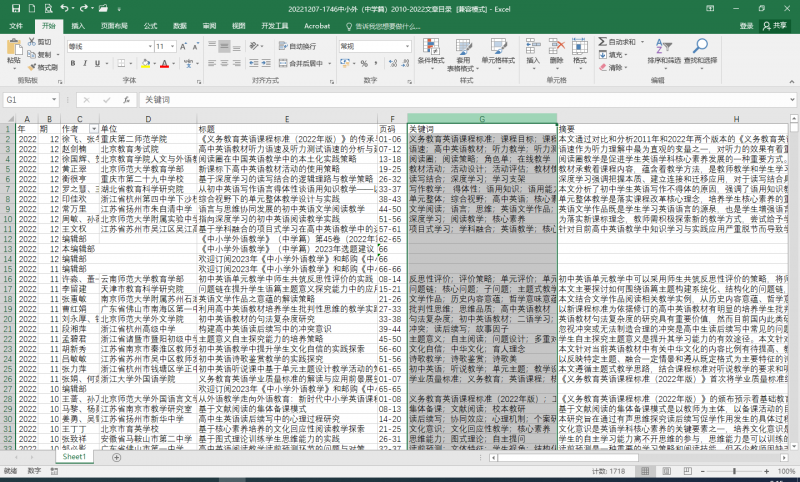Click the Redo arrow icon
The height and width of the screenshot is (482, 800).
pos(84,8)
